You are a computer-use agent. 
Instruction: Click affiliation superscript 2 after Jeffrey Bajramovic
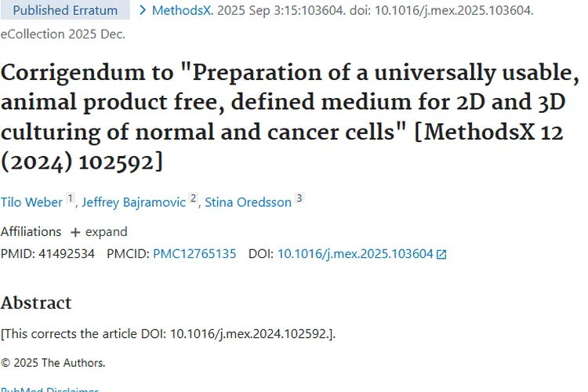[x=194, y=198]
